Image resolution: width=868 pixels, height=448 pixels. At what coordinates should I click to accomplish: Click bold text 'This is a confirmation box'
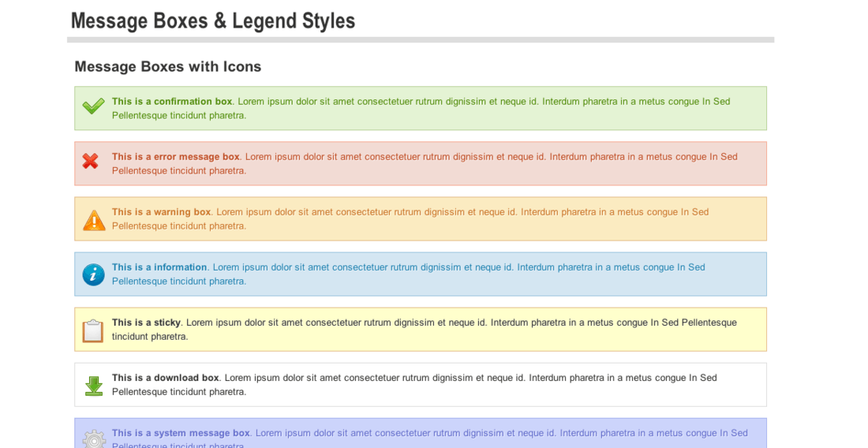point(172,101)
